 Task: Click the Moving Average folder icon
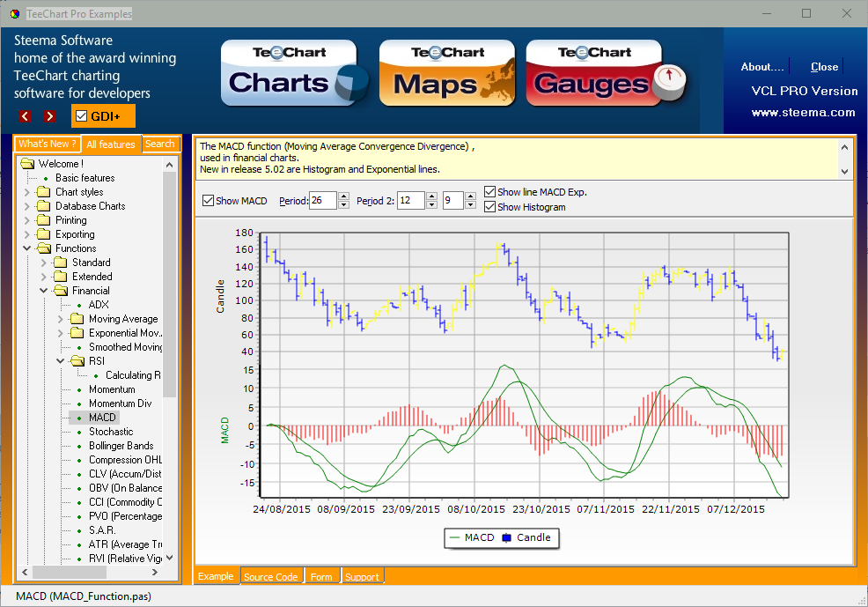click(77, 318)
